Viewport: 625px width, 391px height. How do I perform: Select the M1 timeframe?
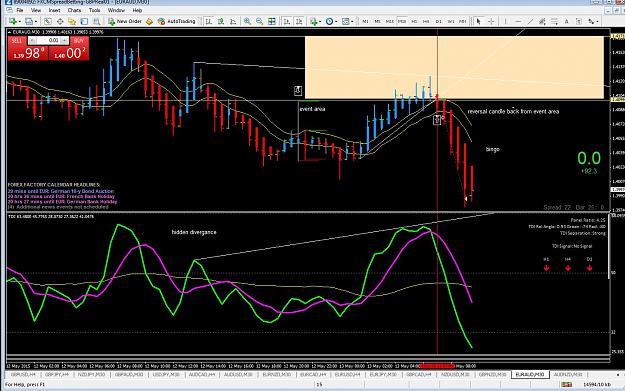[x=365, y=21]
